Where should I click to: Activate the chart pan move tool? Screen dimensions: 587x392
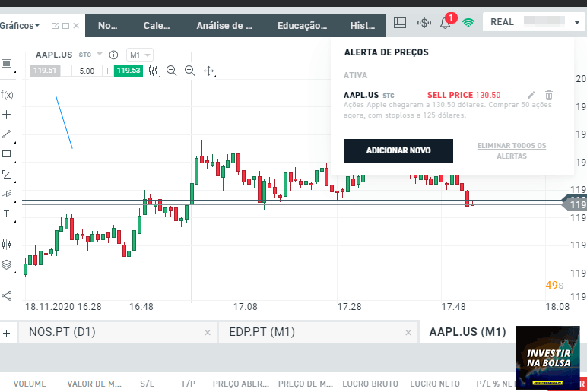(208, 71)
